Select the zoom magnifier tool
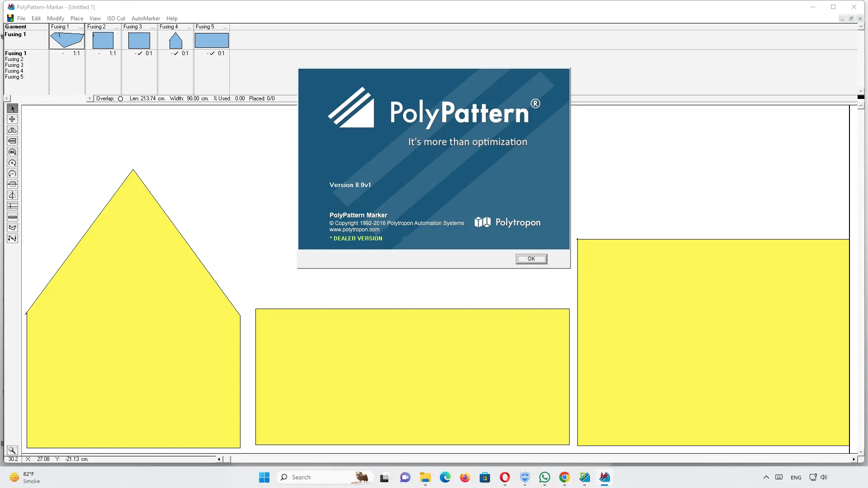 click(x=12, y=450)
